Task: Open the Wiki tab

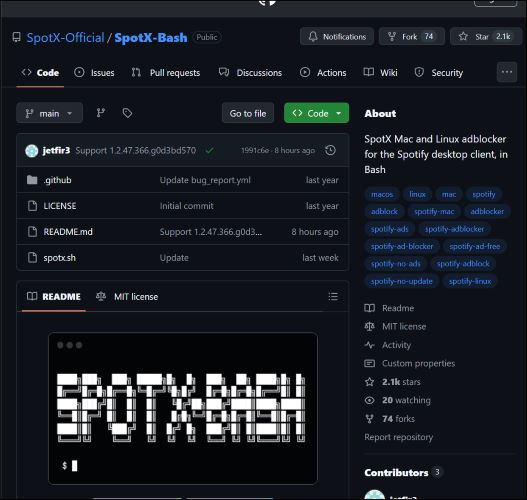Action: tap(380, 73)
